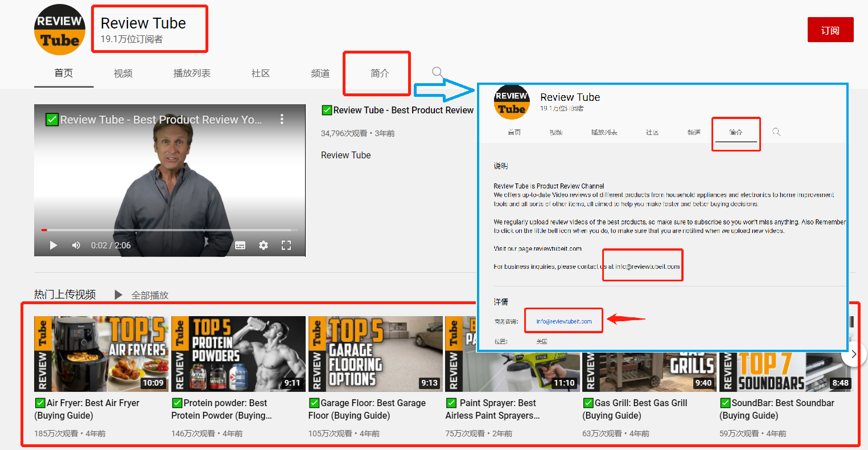Click the 34,796次观看 view count text
868x450 pixels.
344,133
